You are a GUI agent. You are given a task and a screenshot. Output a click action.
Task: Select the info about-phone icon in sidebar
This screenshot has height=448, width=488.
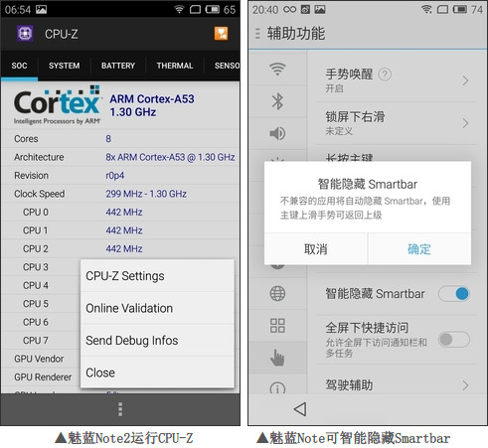click(277, 387)
